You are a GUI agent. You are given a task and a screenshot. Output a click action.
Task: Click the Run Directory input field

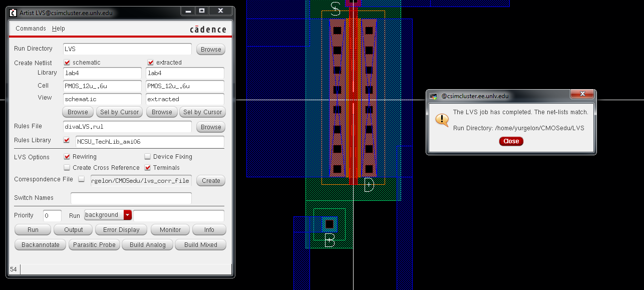(127, 49)
